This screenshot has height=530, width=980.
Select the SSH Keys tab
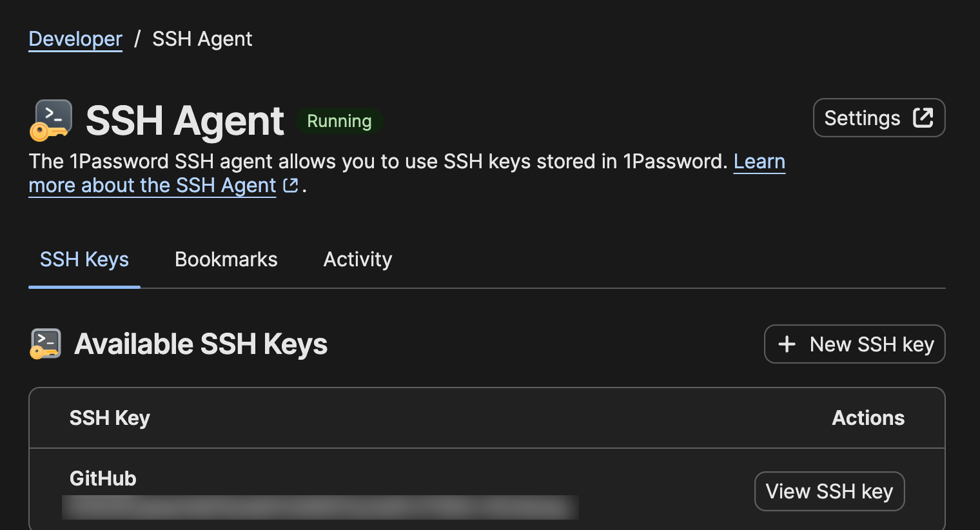pyautogui.click(x=84, y=259)
